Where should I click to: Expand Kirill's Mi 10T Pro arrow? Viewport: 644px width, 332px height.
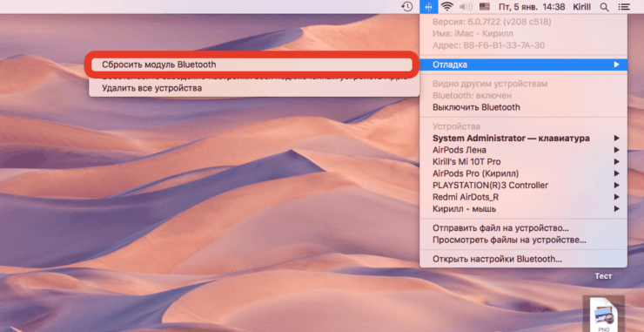coord(616,162)
